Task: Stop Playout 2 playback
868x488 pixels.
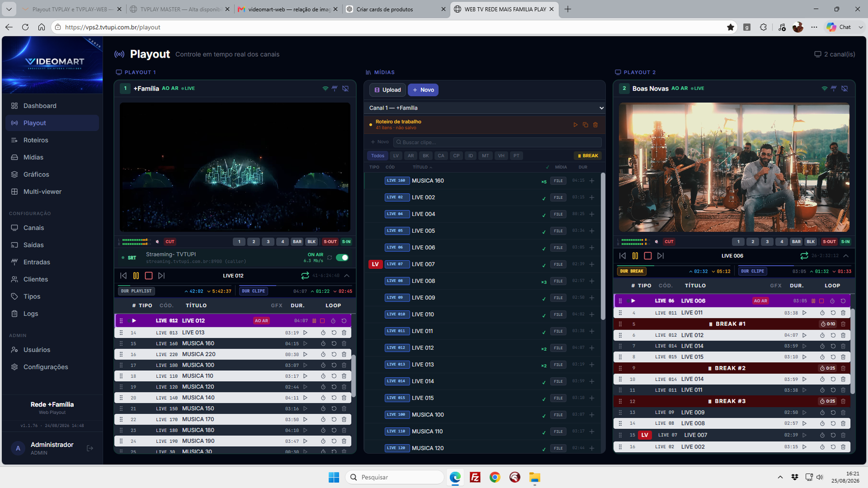Action: (648, 255)
